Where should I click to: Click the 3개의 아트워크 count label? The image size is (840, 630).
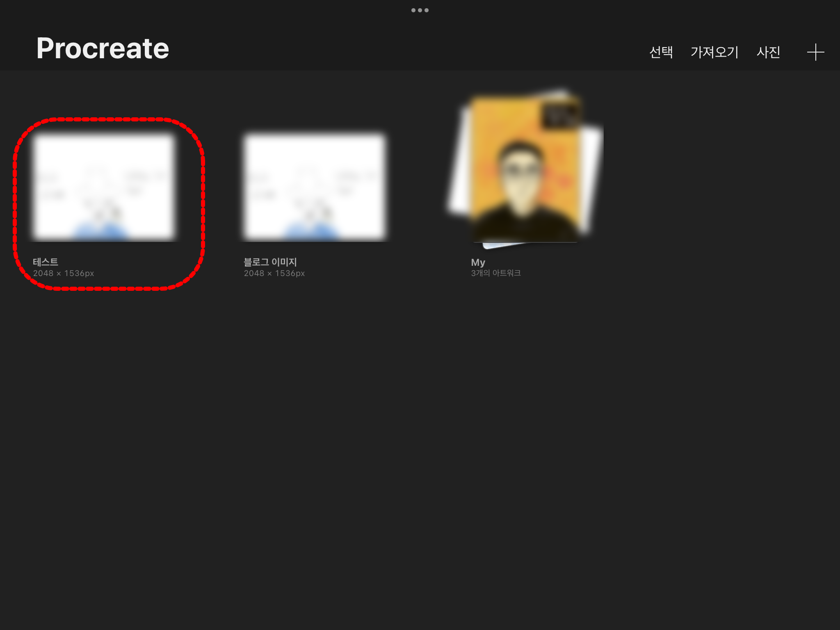(495, 273)
